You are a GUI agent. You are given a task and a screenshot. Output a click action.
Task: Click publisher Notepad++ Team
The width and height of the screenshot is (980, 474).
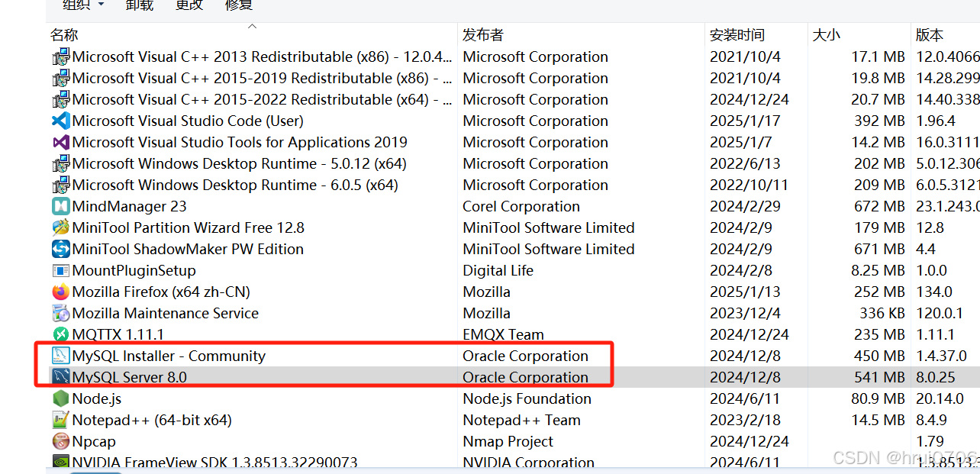coord(521,420)
